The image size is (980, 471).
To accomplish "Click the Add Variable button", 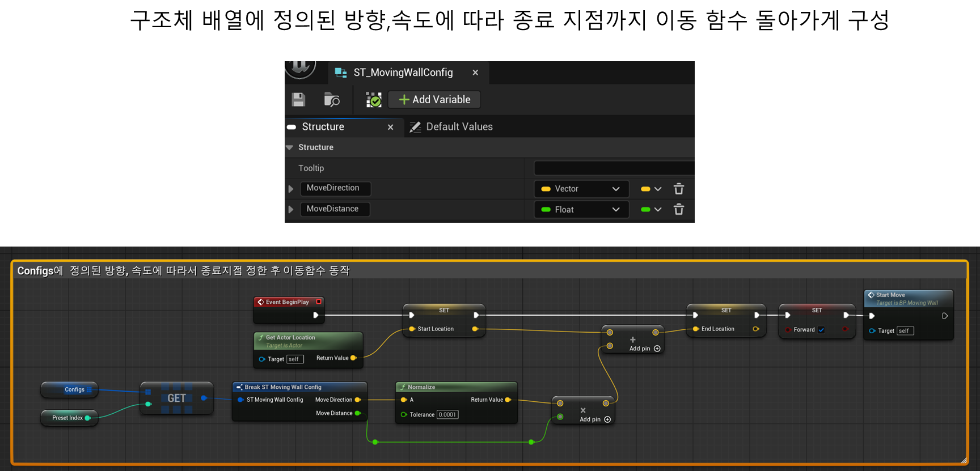I will tap(434, 100).
